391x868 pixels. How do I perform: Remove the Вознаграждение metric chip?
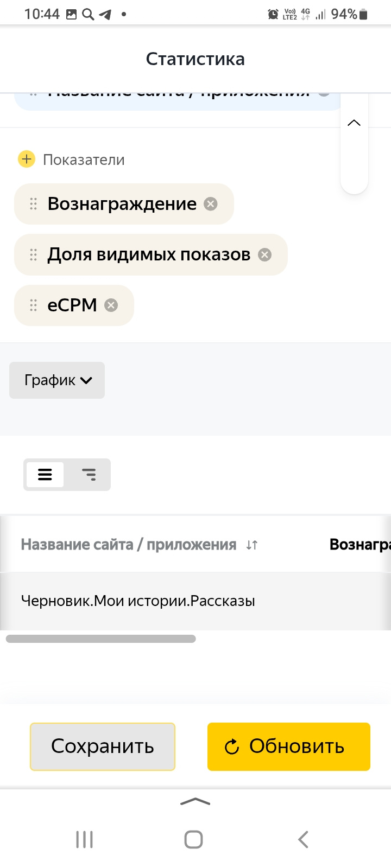coord(211,204)
